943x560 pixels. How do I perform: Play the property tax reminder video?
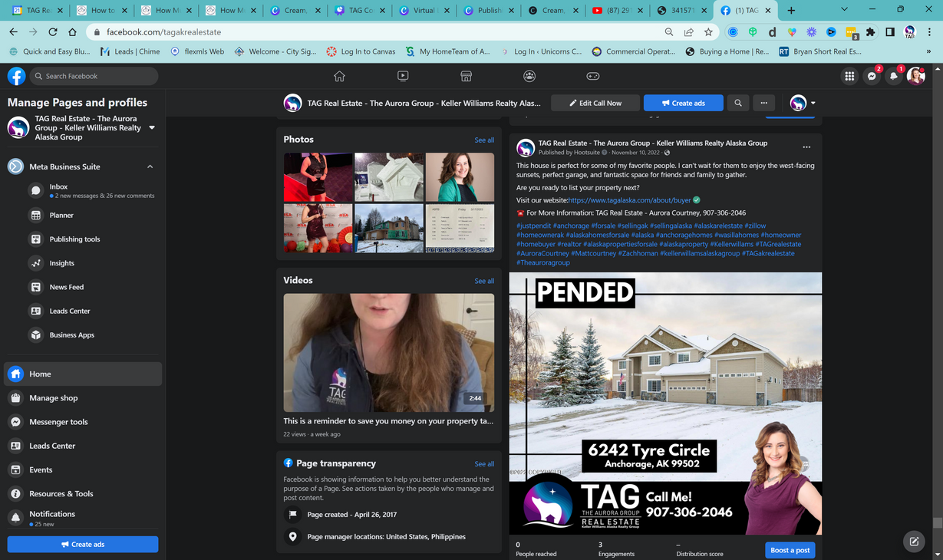coord(389,352)
